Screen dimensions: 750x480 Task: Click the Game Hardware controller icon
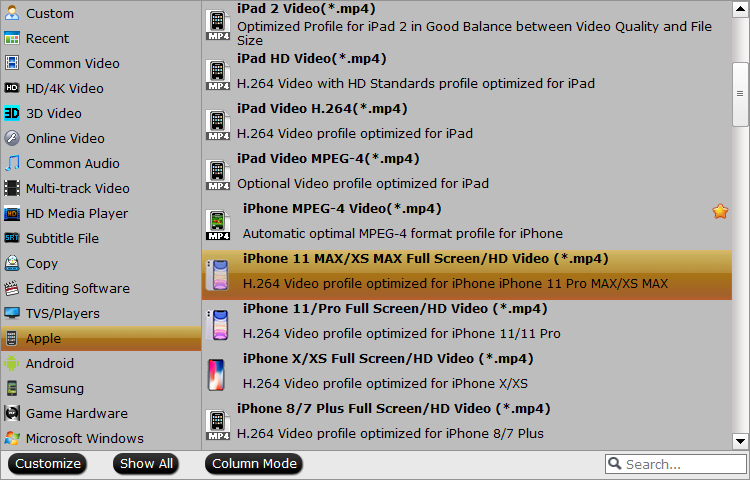[12, 414]
